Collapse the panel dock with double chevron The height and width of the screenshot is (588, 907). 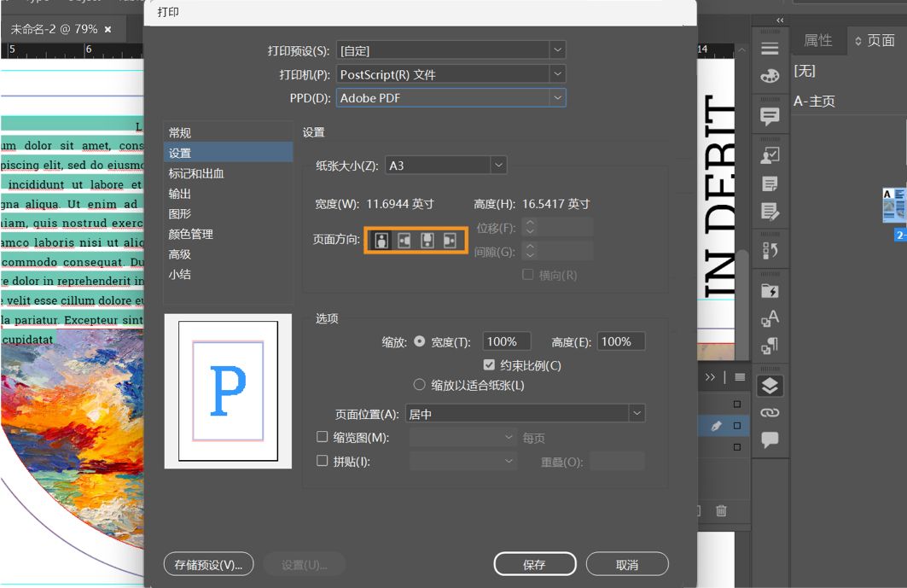click(780, 20)
